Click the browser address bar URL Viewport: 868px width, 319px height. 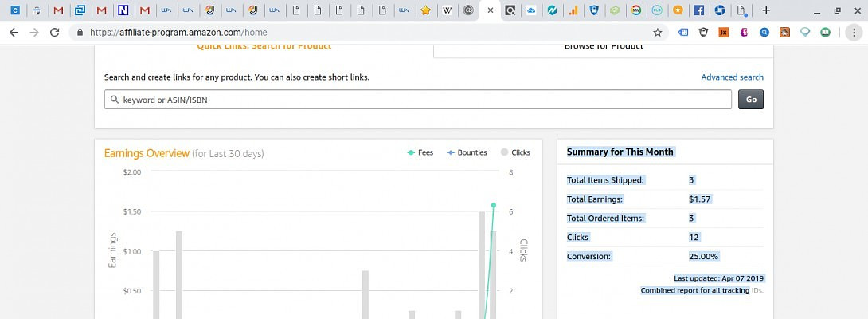click(x=179, y=33)
